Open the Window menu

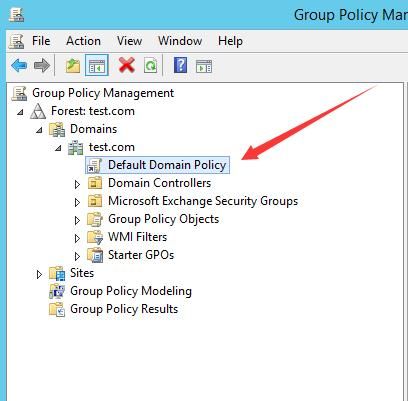coord(180,41)
